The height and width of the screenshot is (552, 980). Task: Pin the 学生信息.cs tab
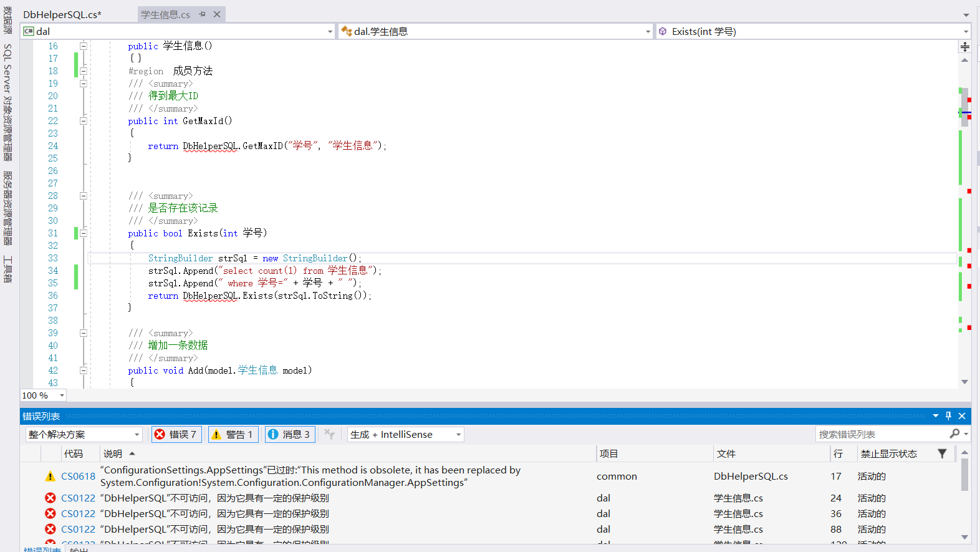click(x=202, y=14)
